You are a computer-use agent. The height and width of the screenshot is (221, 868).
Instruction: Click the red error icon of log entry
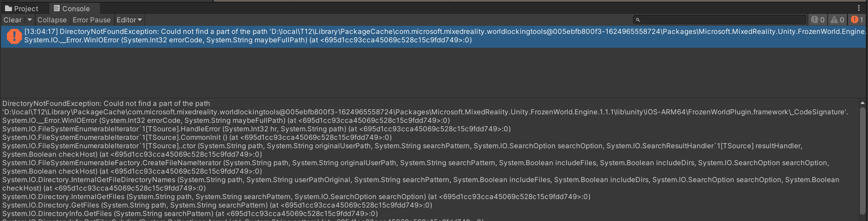point(14,37)
